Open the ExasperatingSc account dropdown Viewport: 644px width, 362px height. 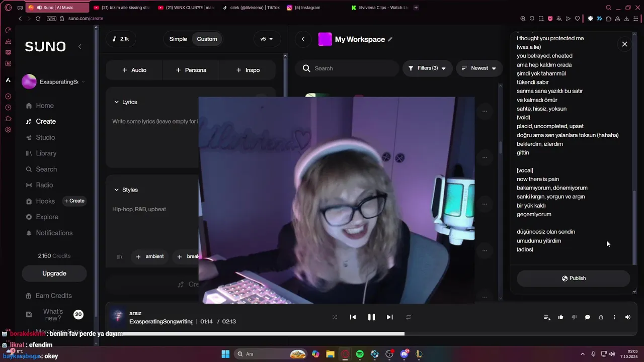tap(54, 81)
